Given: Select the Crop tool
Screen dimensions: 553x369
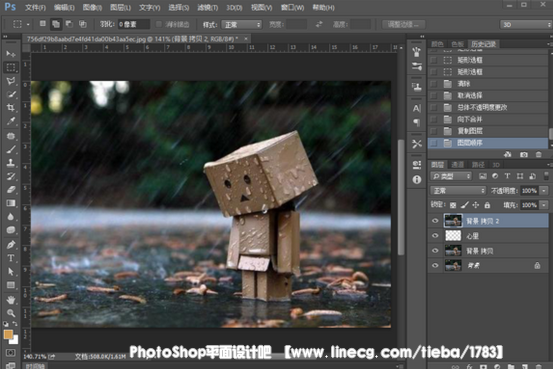Looking at the screenshot, I should tap(11, 108).
